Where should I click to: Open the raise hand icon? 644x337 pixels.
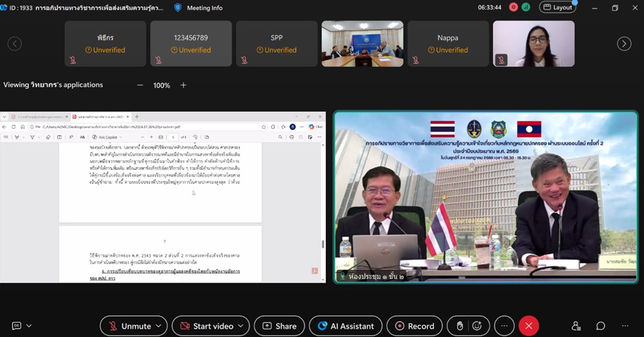tap(460, 326)
